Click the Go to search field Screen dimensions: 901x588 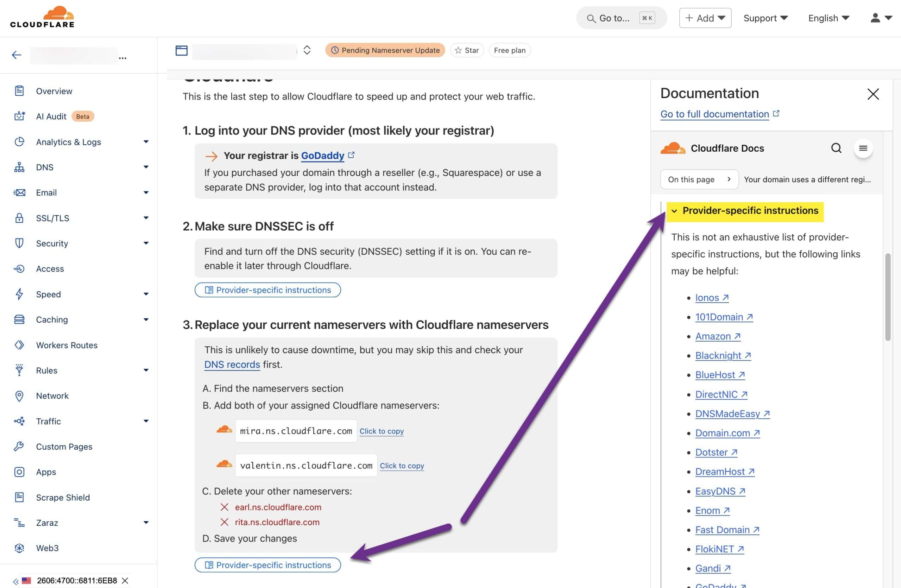(x=621, y=18)
